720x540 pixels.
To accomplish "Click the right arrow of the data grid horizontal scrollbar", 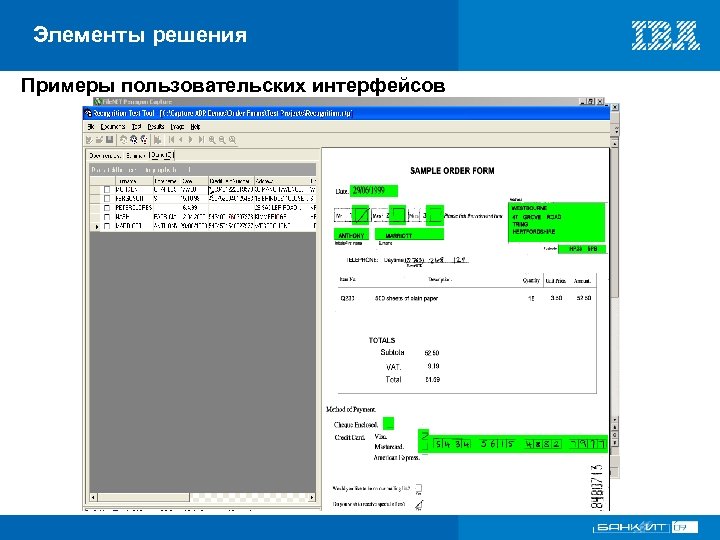I will point(312,497).
